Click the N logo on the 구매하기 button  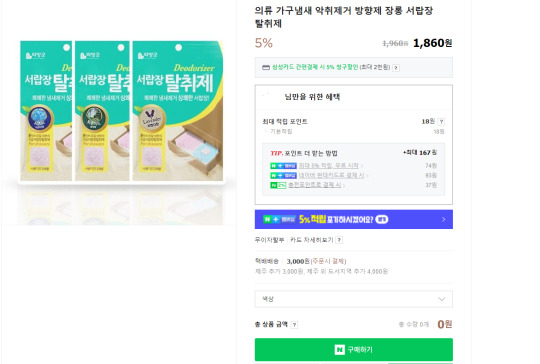[340, 350]
